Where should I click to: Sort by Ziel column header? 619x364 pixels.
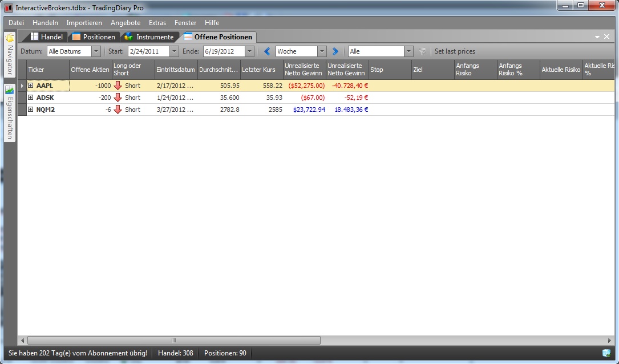coord(432,70)
